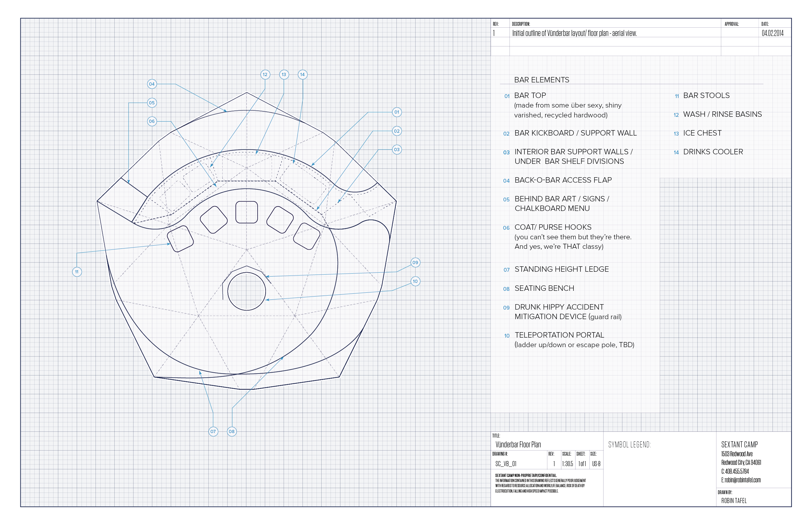The width and height of the screenshot is (812, 525).
Task: Click the SC_VB_01 drawing number field
Action: tap(506, 464)
